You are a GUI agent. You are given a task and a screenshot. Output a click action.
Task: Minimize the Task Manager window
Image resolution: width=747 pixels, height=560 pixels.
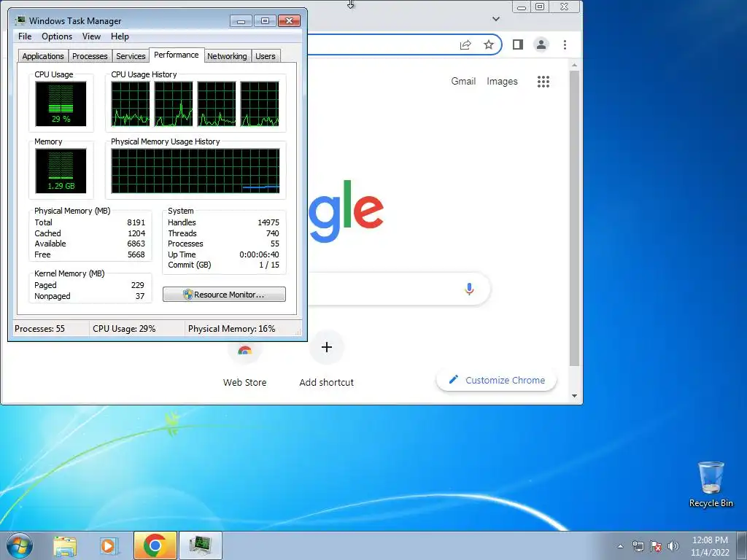tap(241, 21)
